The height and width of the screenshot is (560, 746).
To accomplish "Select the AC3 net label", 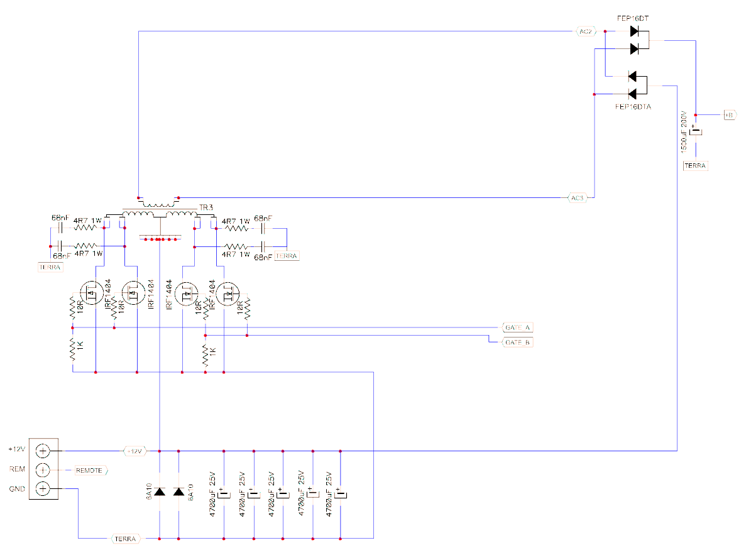I will (x=578, y=198).
